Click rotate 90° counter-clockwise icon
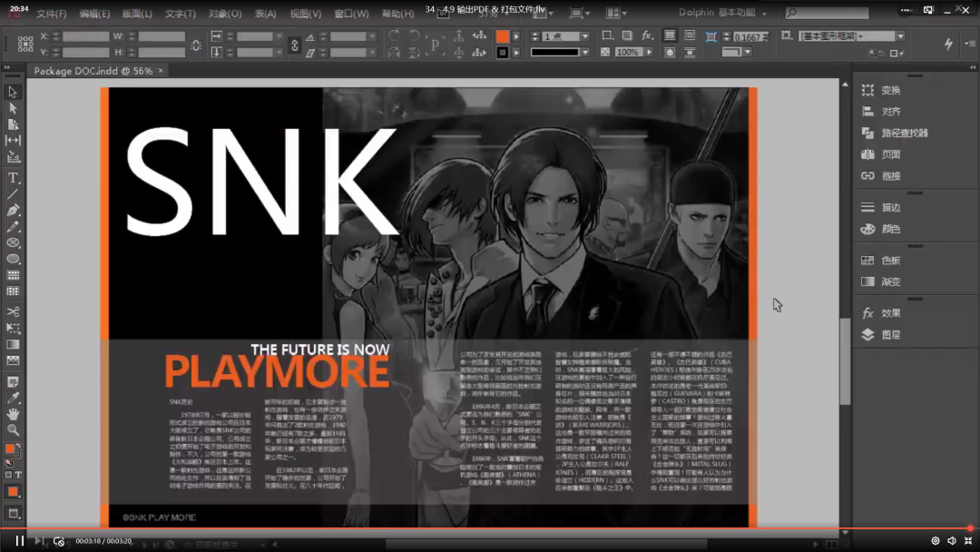Screen dimensions: 980x552 [x=414, y=35]
